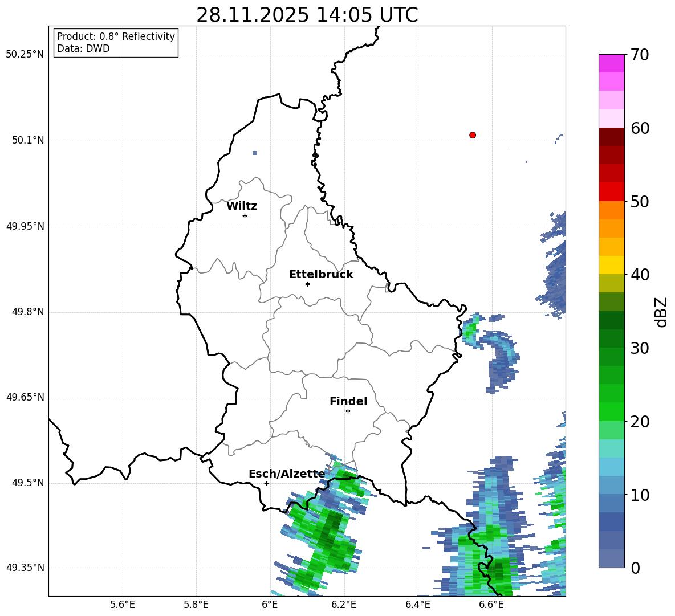Image resolution: width=675 pixels, height=616 pixels.
Task: Click the colorbar tick value 40
Action: (x=640, y=275)
